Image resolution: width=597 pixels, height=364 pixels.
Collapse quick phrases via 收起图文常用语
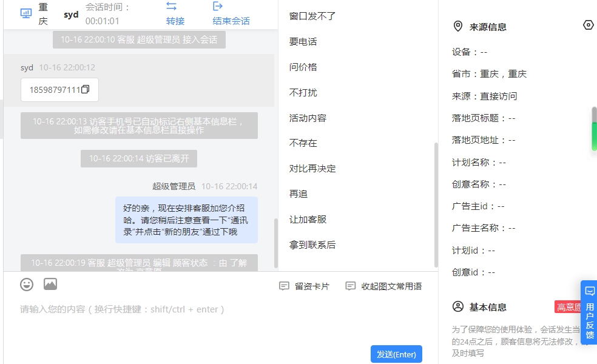click(x=391, y=286)
